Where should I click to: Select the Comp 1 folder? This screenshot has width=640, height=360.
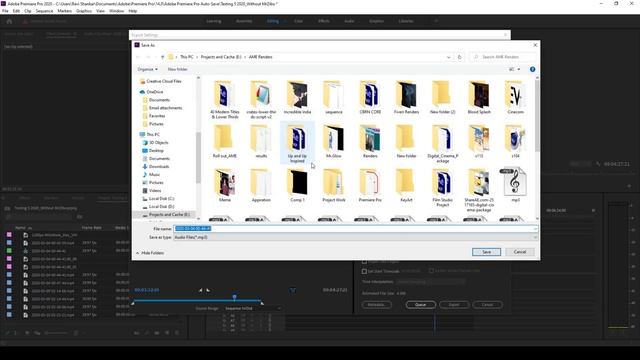pyautogui.click(x=297, y=186)
